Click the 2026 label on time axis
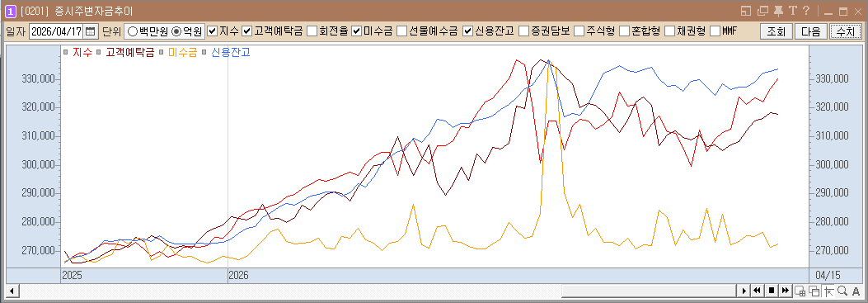Screen dimensions: 868x303 point(238,275)
